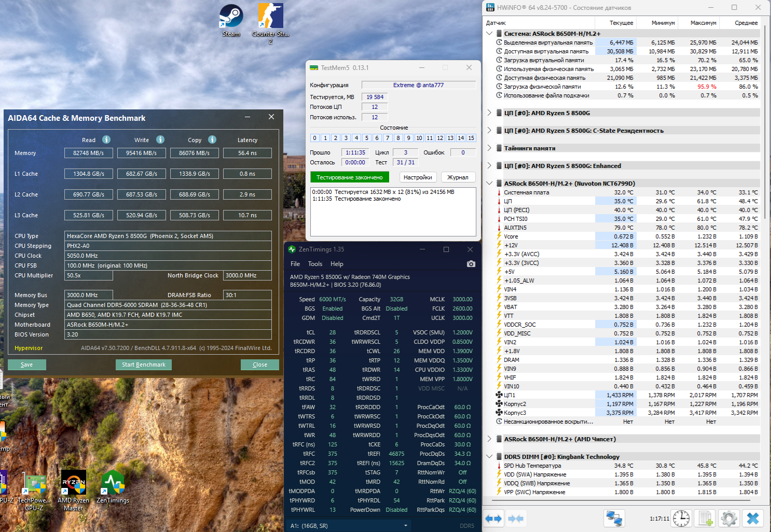The height and width of the screenshot is (532, 771).
Task: Click the info icon beside Copy in AIDA64
Action: [212, 139]
